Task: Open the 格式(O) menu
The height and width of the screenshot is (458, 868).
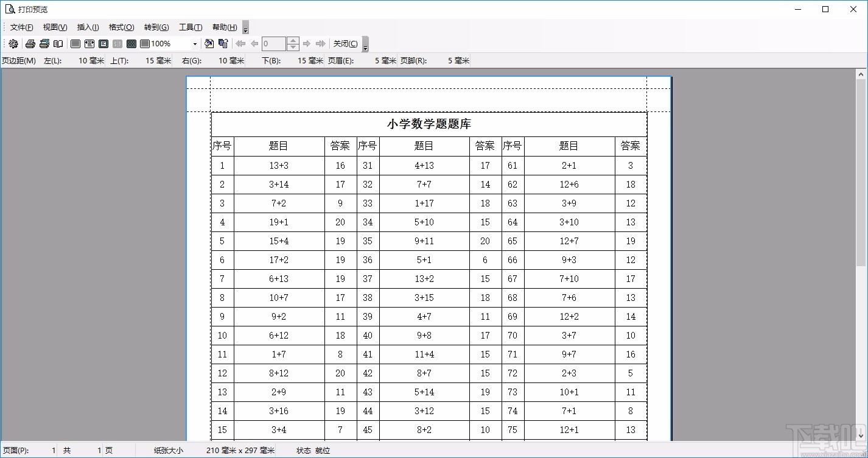Action: (121, 27)
